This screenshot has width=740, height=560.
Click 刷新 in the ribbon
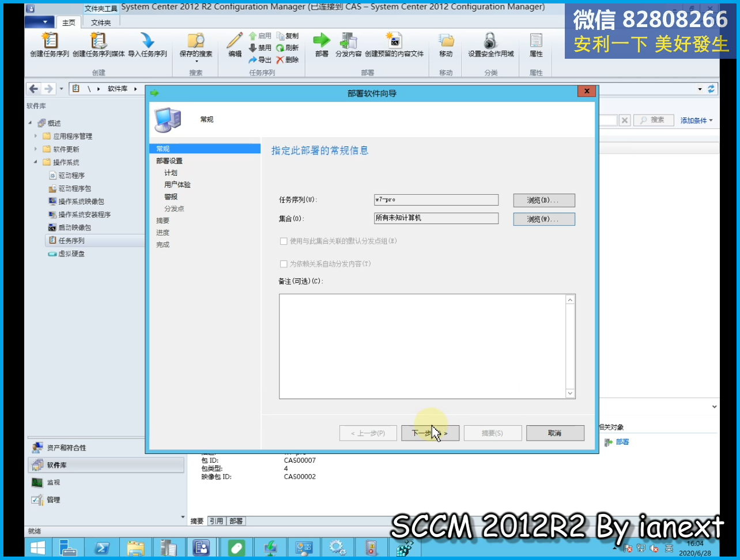click(287, 48)
